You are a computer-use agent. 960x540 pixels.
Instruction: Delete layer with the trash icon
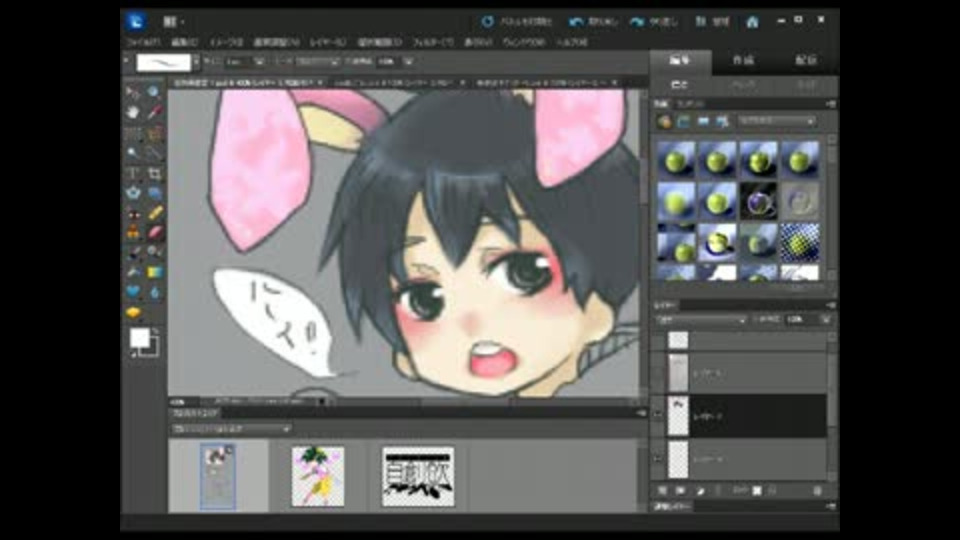coord(817,490)
